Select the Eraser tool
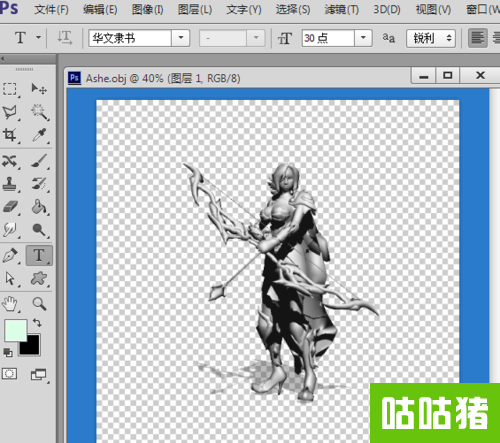This screenshot has width=500, height=443. point(10,207)
